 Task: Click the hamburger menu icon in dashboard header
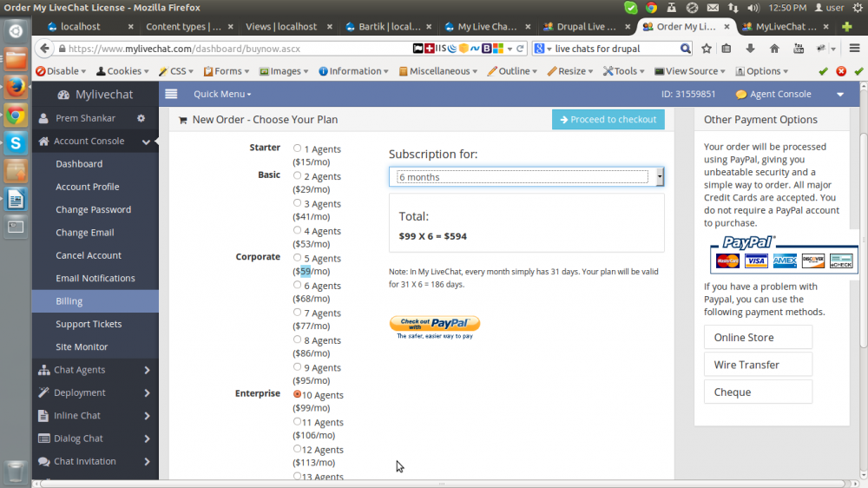point(171,94)
